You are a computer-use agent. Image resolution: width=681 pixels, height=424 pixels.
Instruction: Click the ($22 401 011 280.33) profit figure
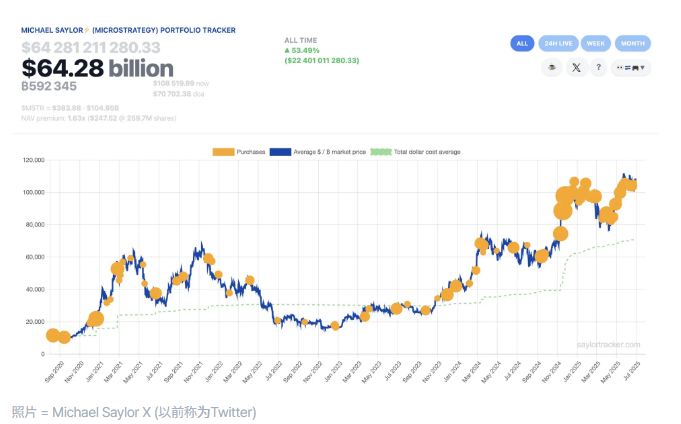pos(322,60)
